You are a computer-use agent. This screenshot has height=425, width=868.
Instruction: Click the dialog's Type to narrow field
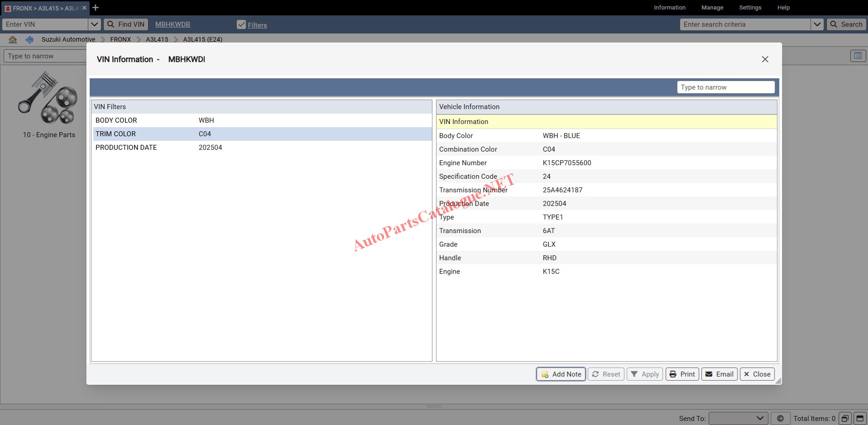coord(725,87)
